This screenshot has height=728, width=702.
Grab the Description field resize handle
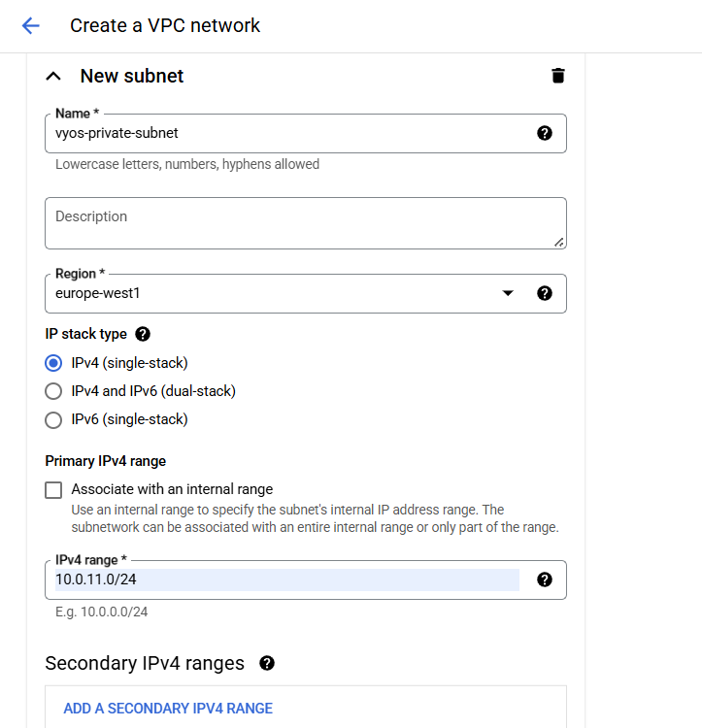558,242
